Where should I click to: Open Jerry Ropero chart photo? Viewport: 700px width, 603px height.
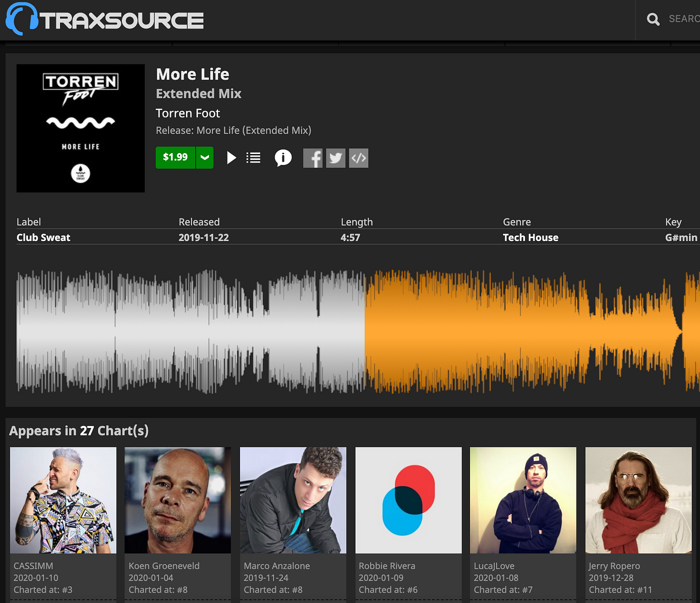(x=638, y=500)
